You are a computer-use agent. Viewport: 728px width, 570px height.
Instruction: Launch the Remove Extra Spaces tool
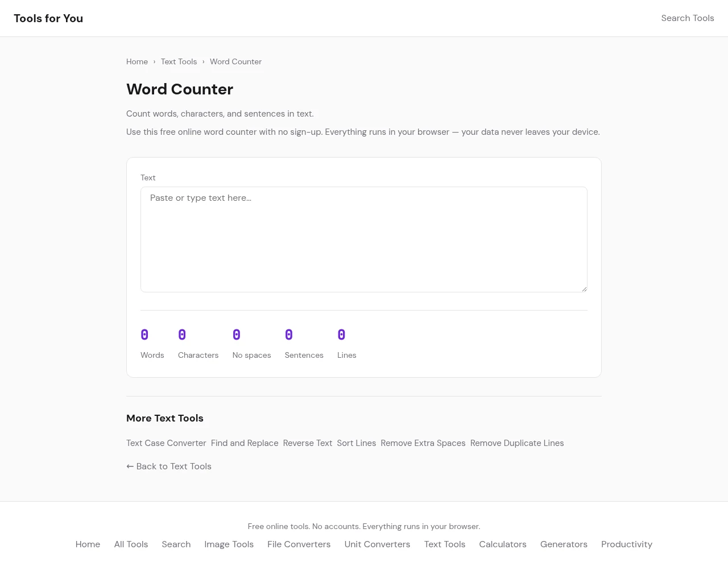coord(423,443)
